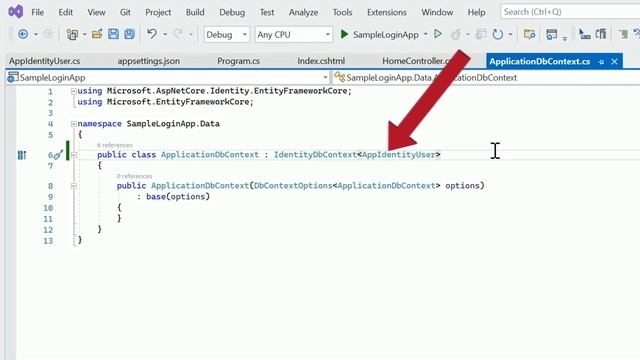
Task: Open the Find in Files folder icon
Action: pyautogui.click(x=529, y=34)
